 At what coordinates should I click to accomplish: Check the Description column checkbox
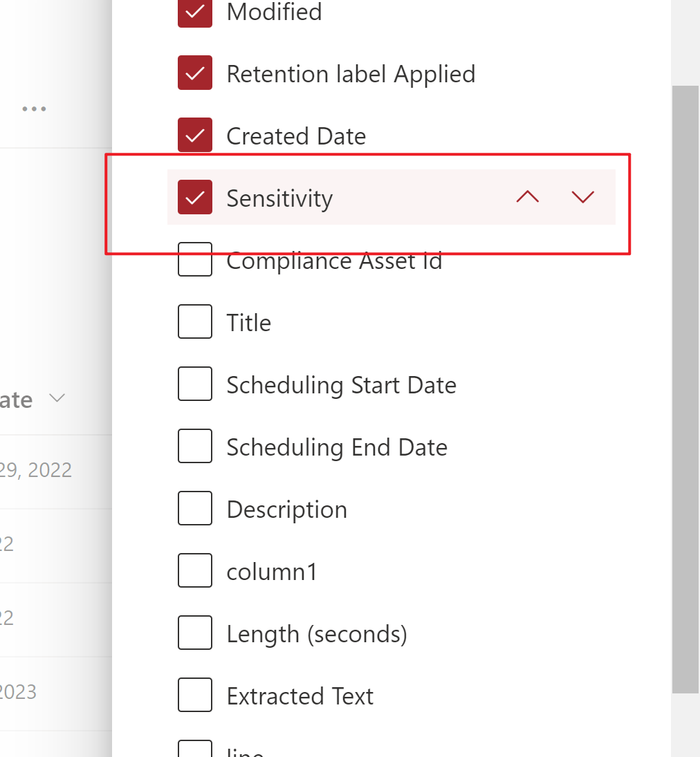tap(194, 508)
